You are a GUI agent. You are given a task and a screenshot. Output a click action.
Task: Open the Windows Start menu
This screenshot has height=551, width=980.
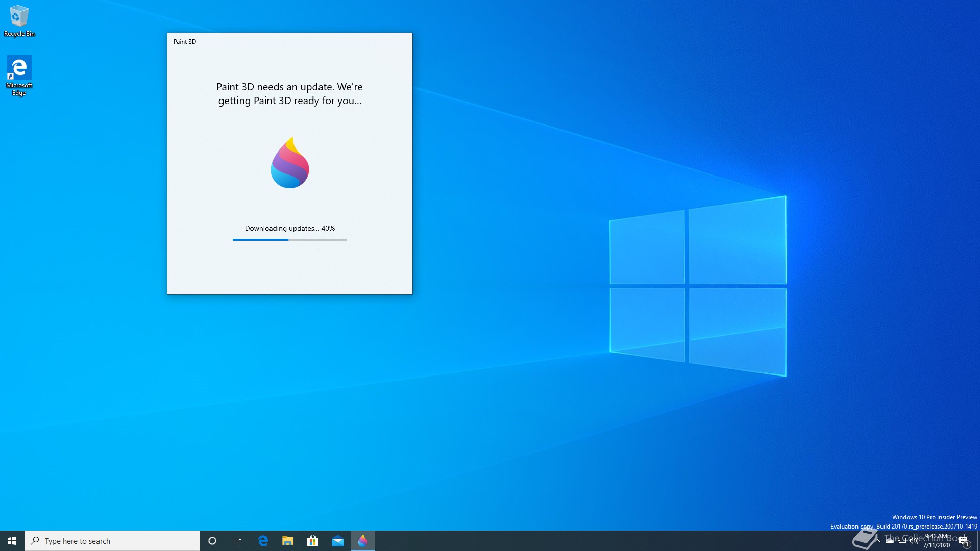pos(12,541)
